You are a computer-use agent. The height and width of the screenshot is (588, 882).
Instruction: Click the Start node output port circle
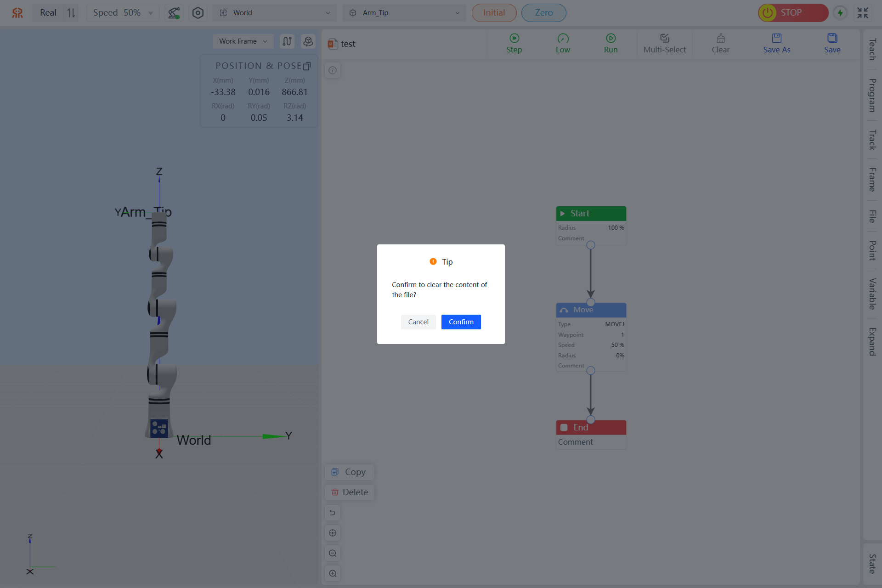point(591,245)
